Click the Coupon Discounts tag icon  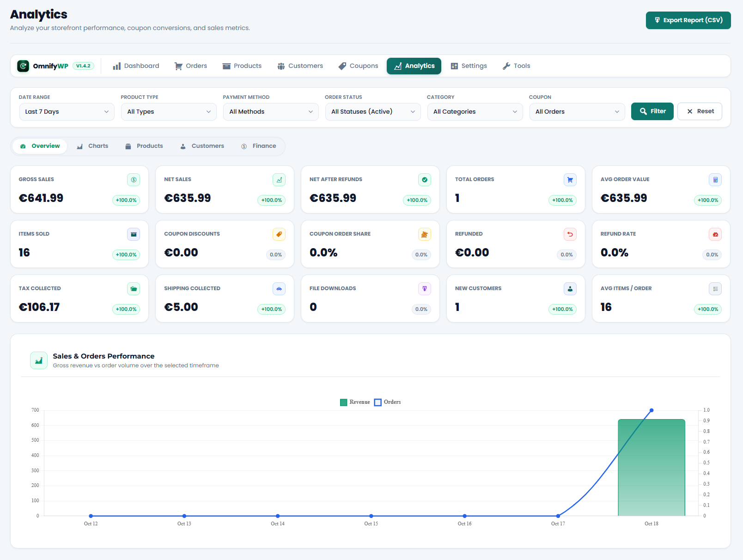pyautogui.click(x=279, y=234)
